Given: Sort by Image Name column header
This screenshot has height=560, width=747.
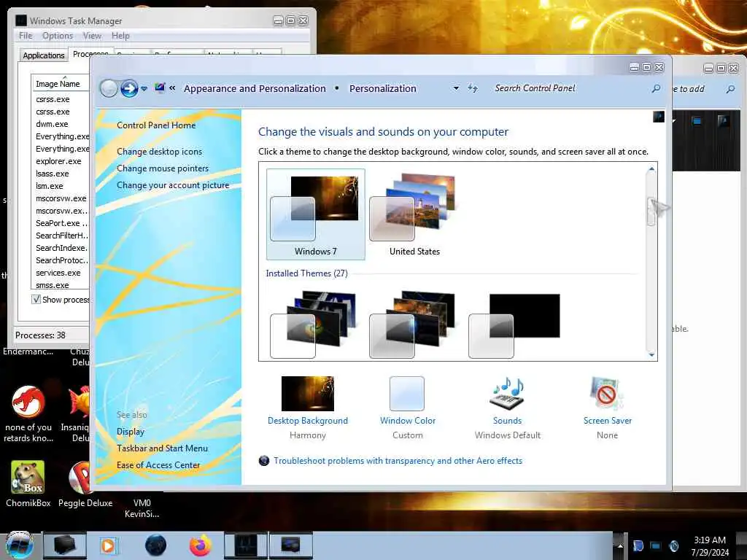Looking at the screenshot, I should pos(60,83).
